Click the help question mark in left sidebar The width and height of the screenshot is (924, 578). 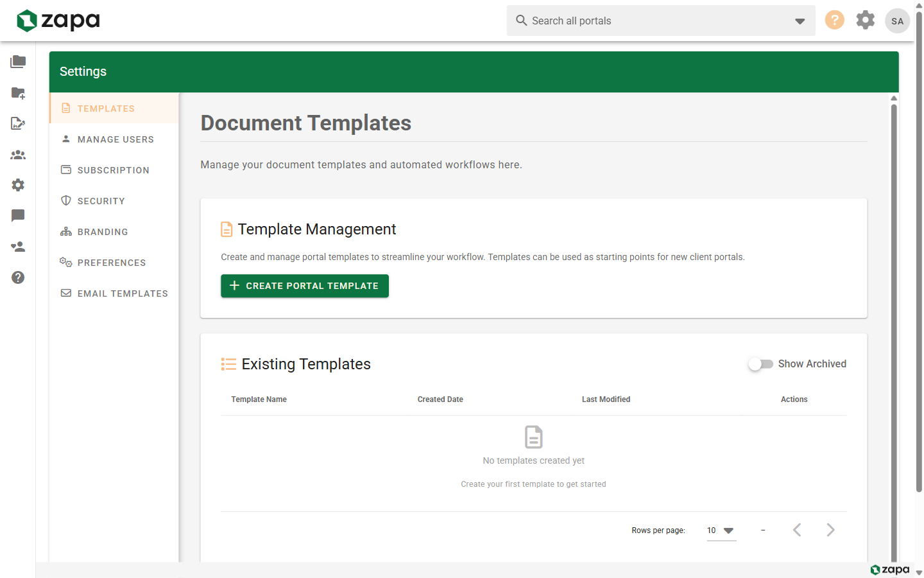[x=18, y=277]
